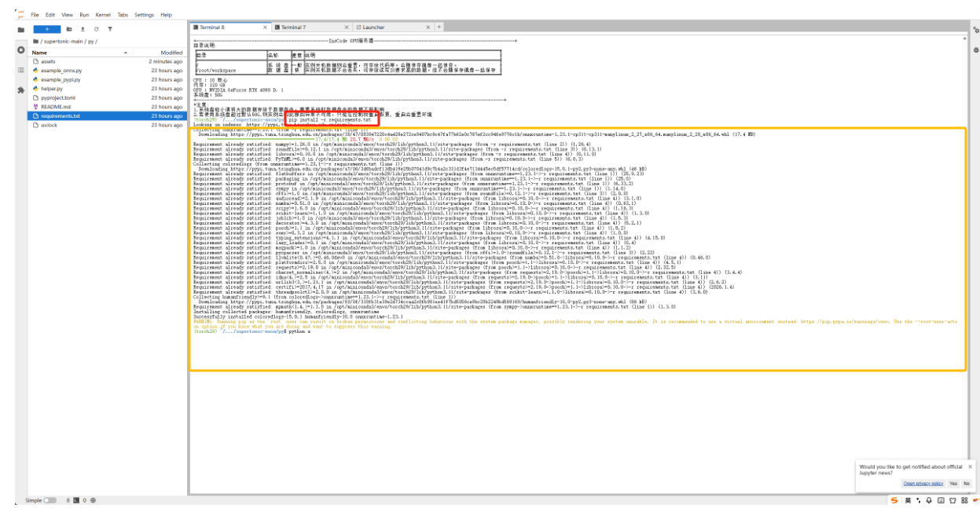
Task: Open the Settings menu
Action: [144, 15]
